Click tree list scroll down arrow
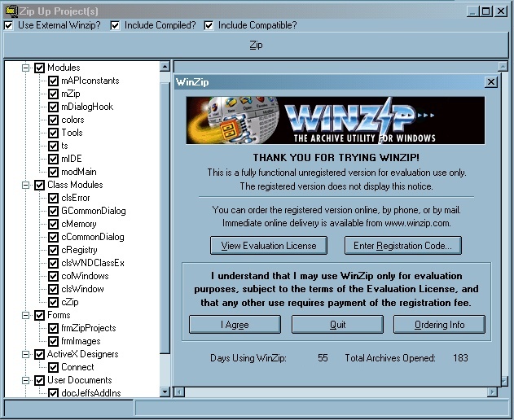Screen dimensions: 514x420 pos(165,392)
